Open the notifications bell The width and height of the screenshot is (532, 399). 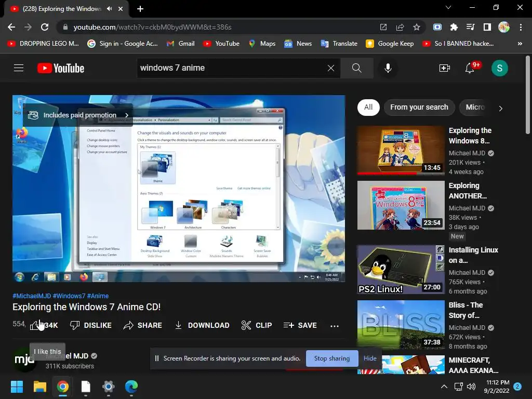[470, 68]
